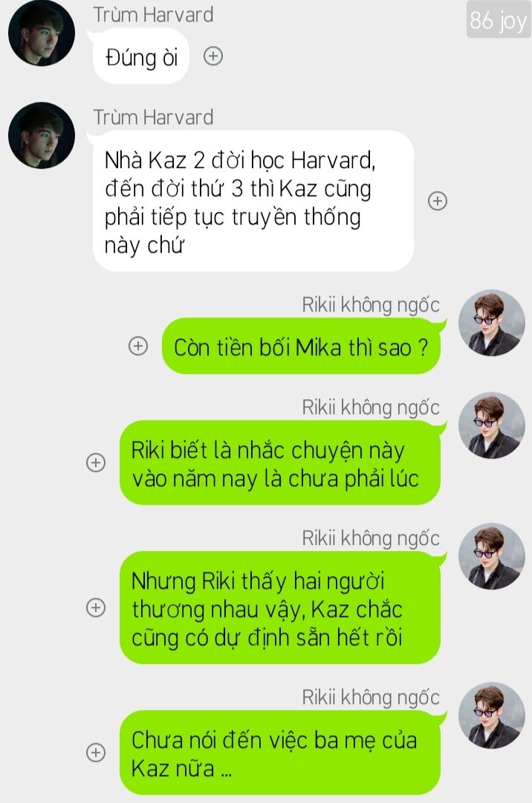The image size is (532, 803).
Task: Tap plus icon beside "Còn tiền bối Mika" message
Action: tap(138, 346)
